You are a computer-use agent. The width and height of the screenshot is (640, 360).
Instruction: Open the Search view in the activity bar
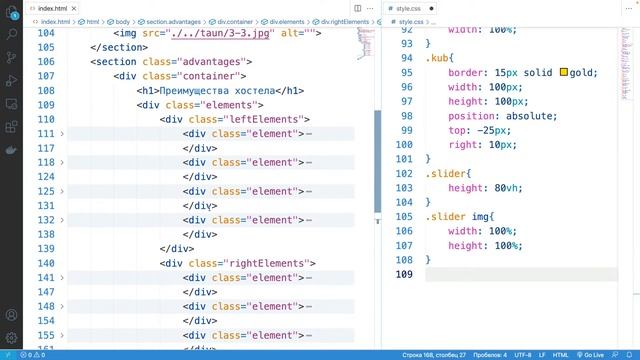[11, 34]
